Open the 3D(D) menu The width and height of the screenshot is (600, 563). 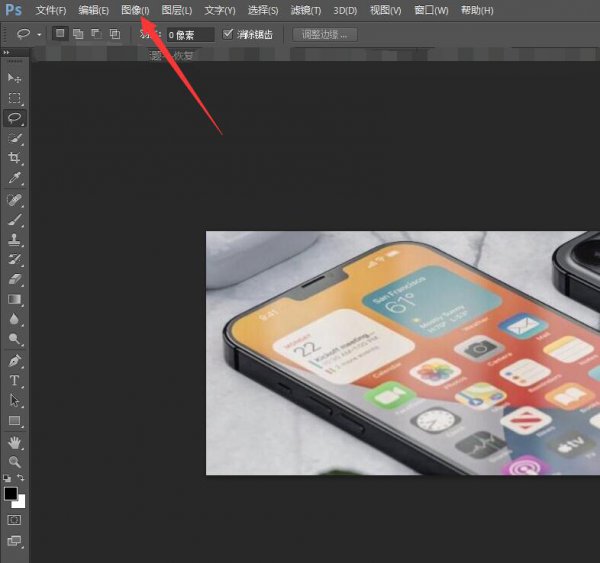click(345, 10)
